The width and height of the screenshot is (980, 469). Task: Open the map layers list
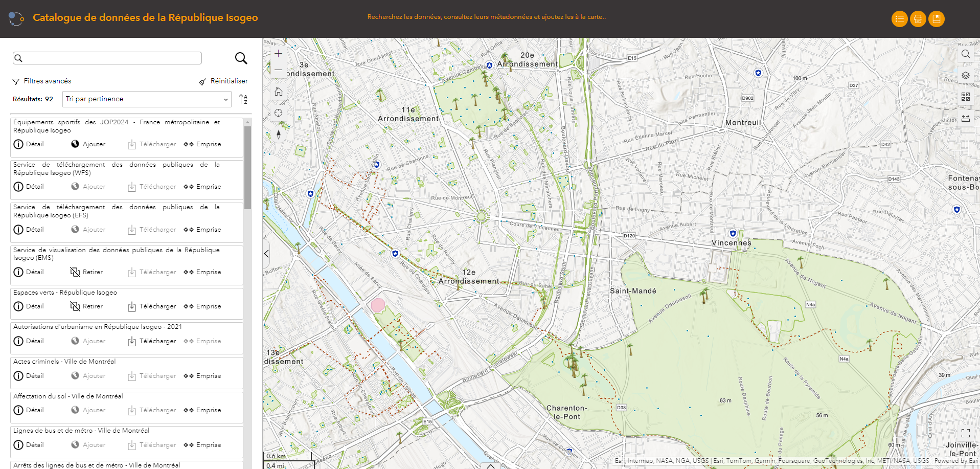[x=965, y=75]
